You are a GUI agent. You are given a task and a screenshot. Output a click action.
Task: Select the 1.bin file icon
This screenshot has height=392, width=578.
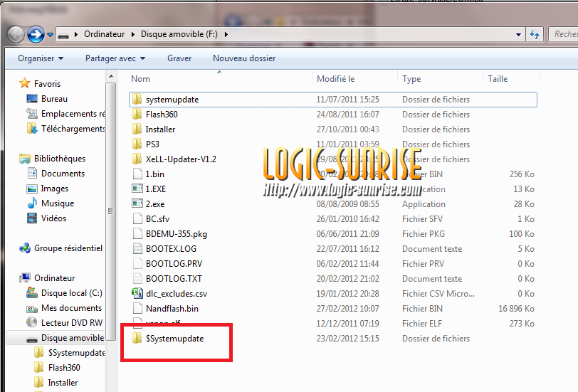pyautogui.click(x=137, y=174)
